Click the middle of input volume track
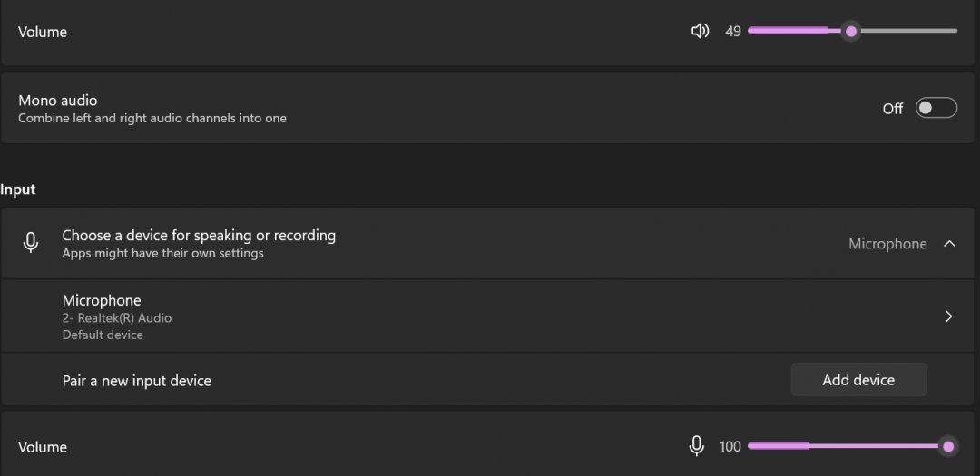The height and width of the screenshot is (476, 980). [848, 446]
